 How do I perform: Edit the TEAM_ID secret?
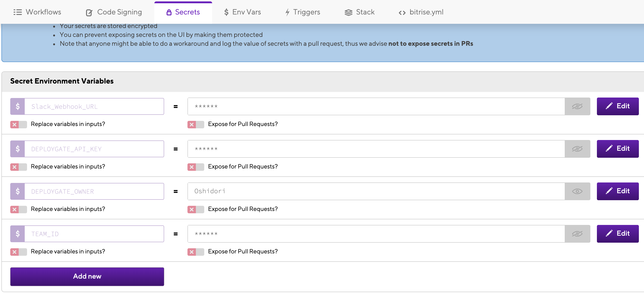point(617,234)
